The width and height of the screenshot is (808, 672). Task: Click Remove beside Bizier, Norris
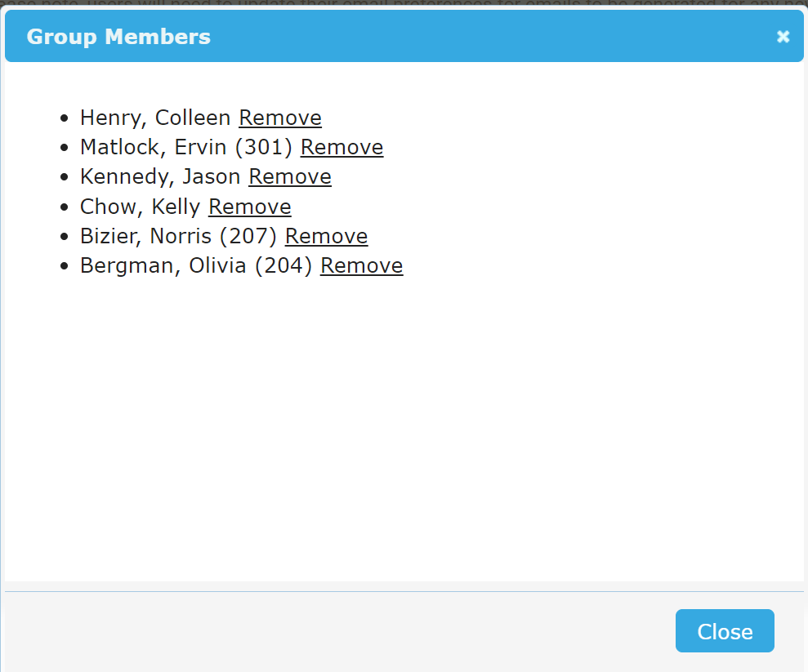pos(326,236)
